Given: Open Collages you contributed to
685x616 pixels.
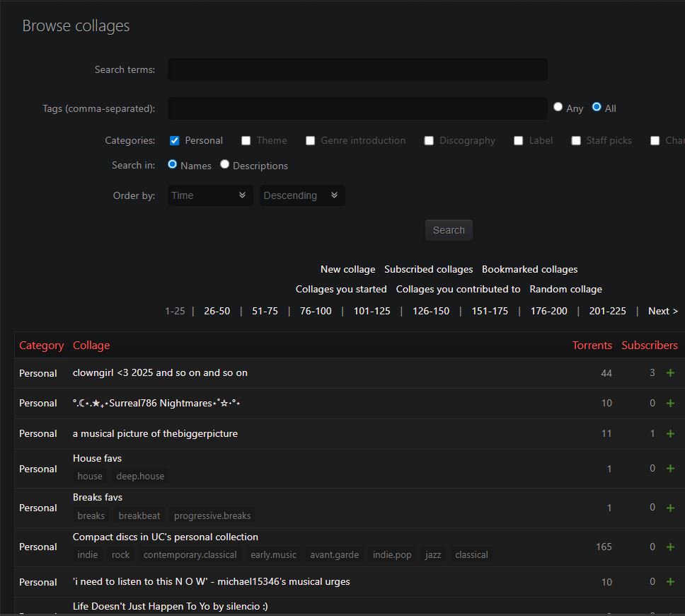Looking at the screenshot, I should pyautogui.click(x=459, y=289).
